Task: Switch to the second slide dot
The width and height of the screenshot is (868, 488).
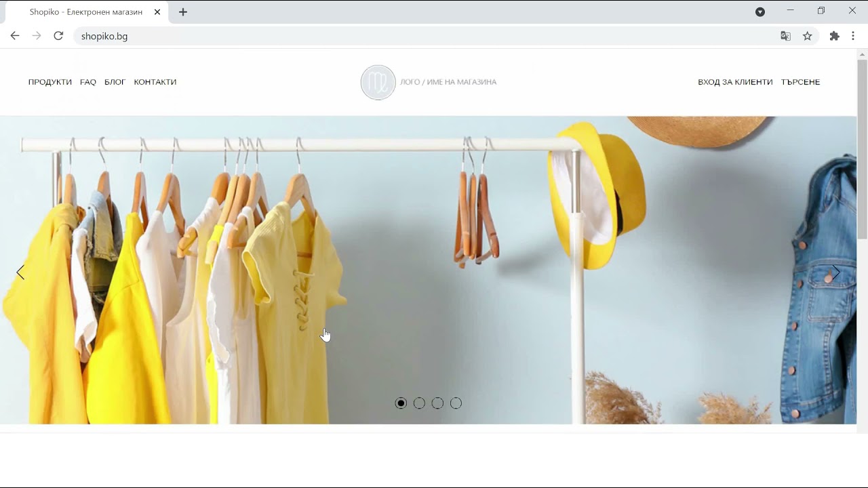Action: tap(419, 403)
